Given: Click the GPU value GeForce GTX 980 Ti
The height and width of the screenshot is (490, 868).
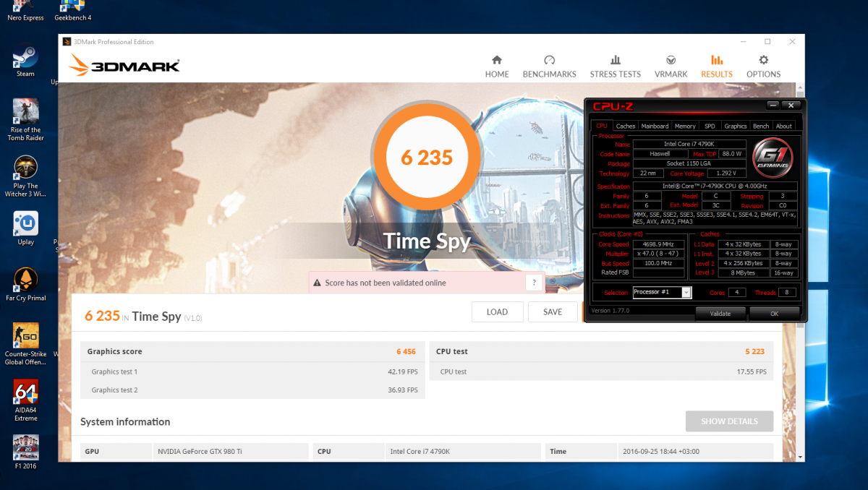Looking at the screenshot, I should [x=200, y=451].
